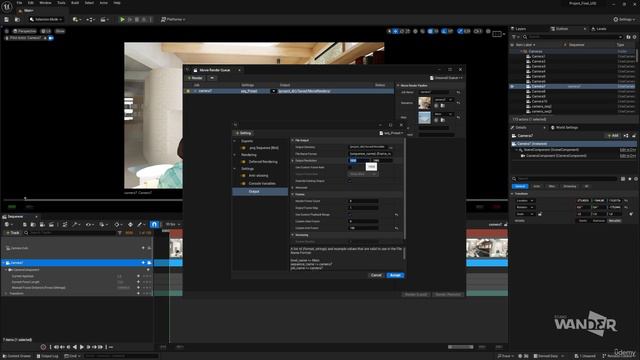The height and width of the screenshot is (360, 640).
Task: Collapse the Settings category in the dialog list
Action: [235, 169]
